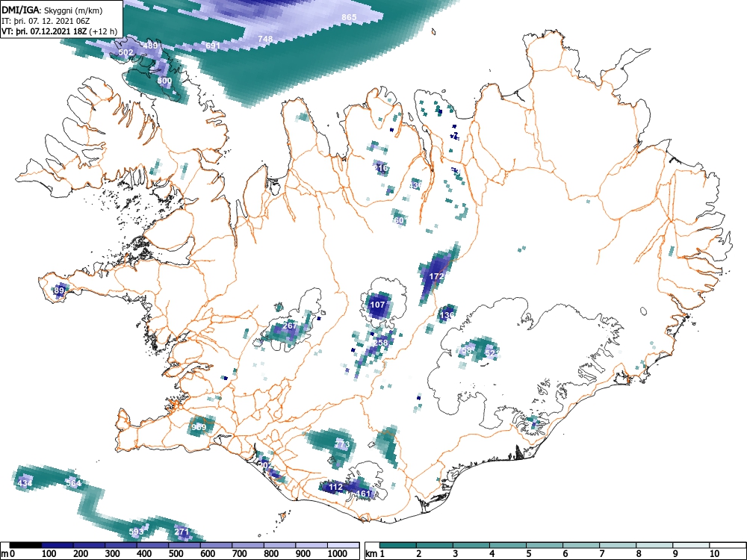Click the 172 value label on the dark blue patch

[x=437, y=276]
